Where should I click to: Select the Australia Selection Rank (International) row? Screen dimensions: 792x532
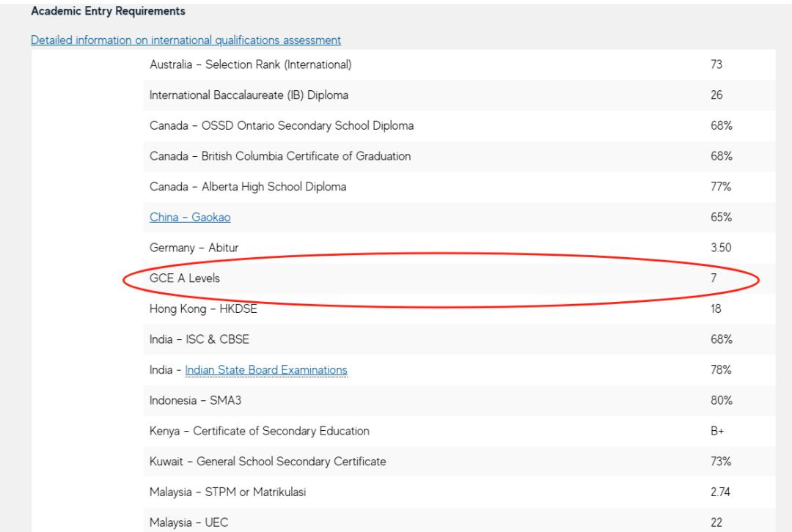tap(251, 64)
